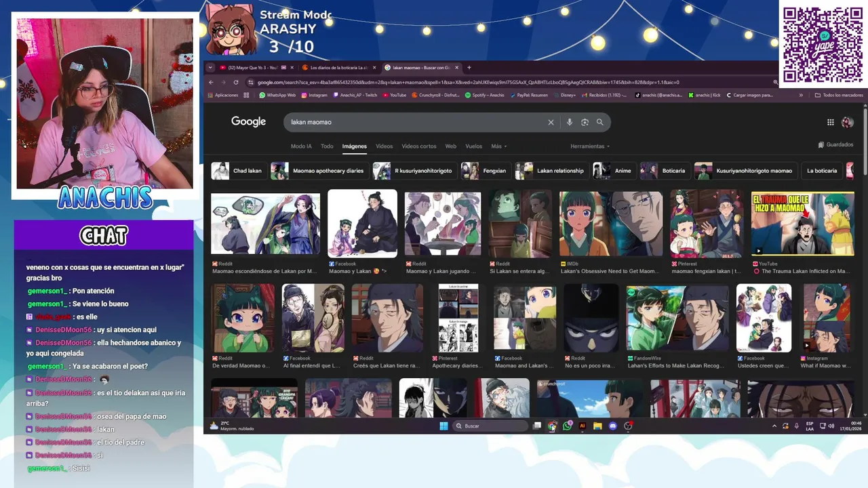This screenshot has height=488, width=868.
Task: Switch to the Vídeos tab
Action: [384, 146]
